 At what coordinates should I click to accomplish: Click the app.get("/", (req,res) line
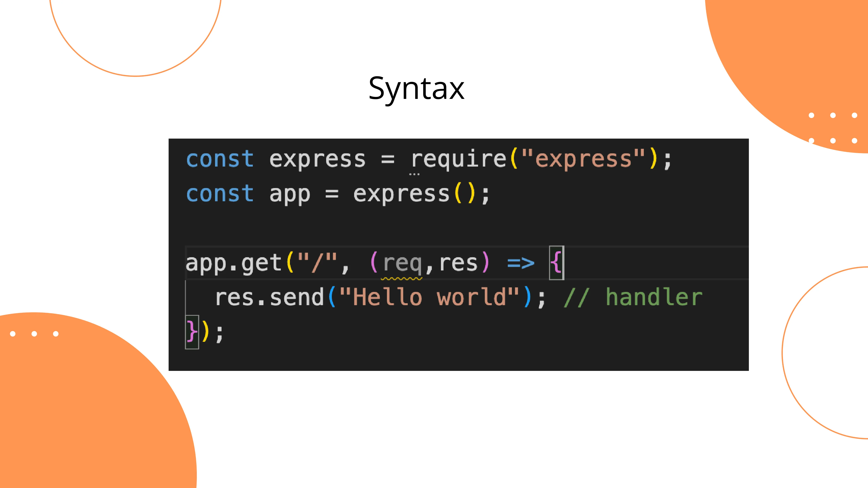coord(374,263)
